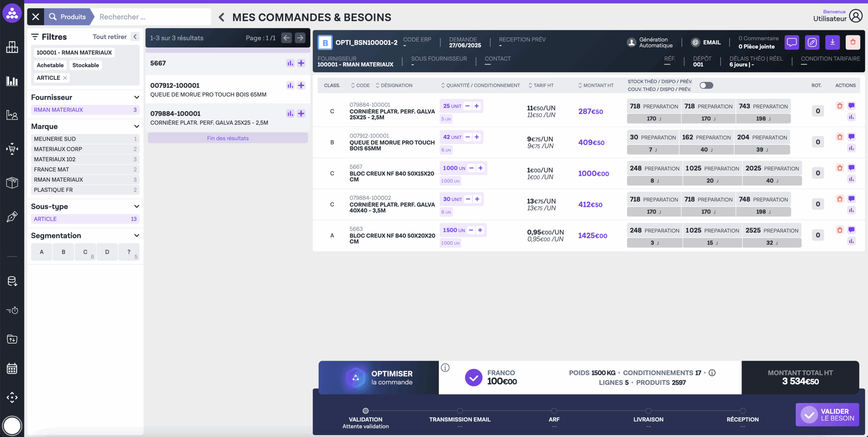Image resolution: width=868 pixels, height=437 pixels.
Task: Click the calendar icon in left sidebar
Action: [x=12, y=368]
